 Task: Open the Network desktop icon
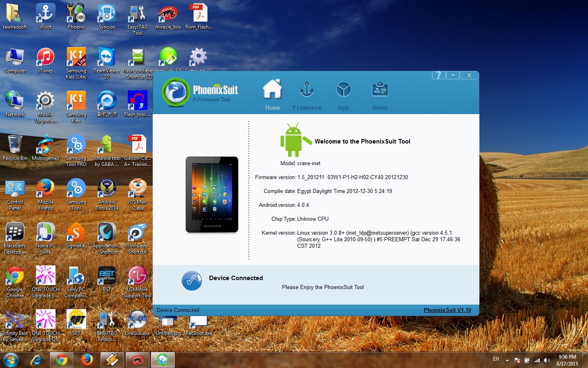15,105
